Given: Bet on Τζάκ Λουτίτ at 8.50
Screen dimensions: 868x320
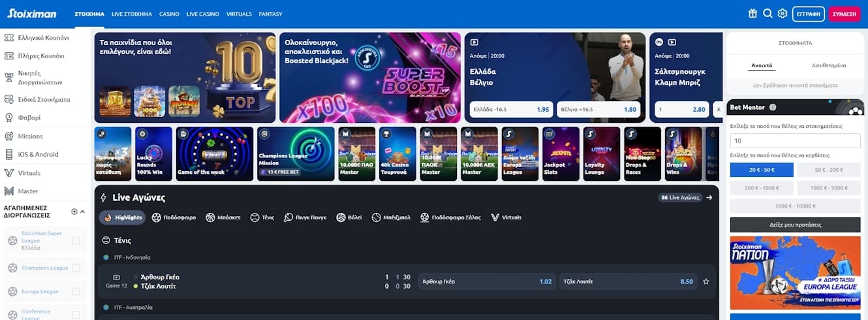Looking at the screenshot, I should (x=628, y=281).
